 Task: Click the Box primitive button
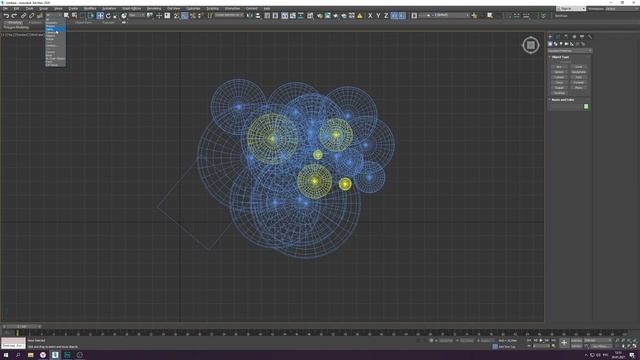(559, 67)
